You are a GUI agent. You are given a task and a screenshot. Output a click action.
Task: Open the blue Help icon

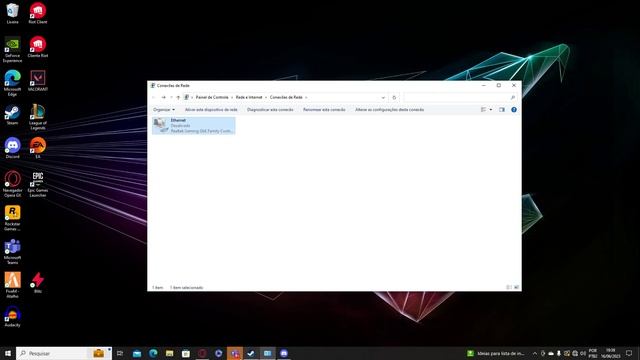pos(514,110)
